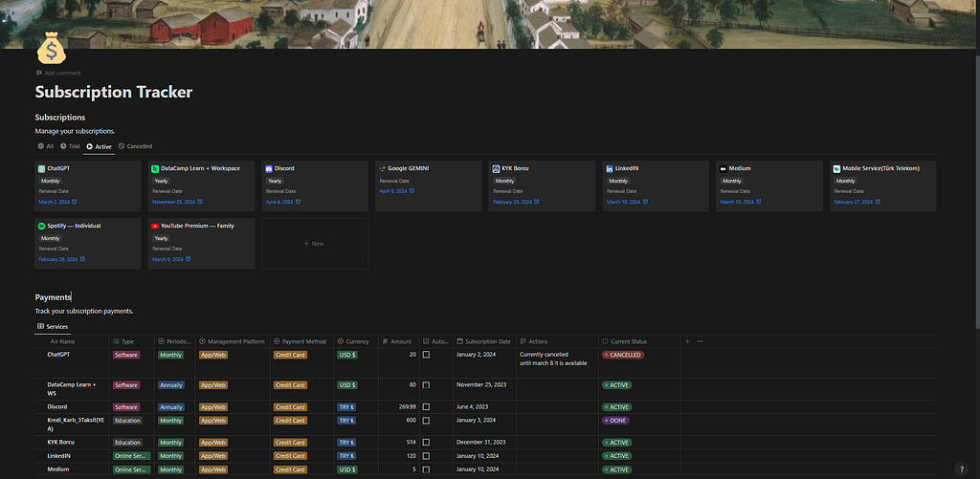Click the plus icon to add a table property

(687, 341)
